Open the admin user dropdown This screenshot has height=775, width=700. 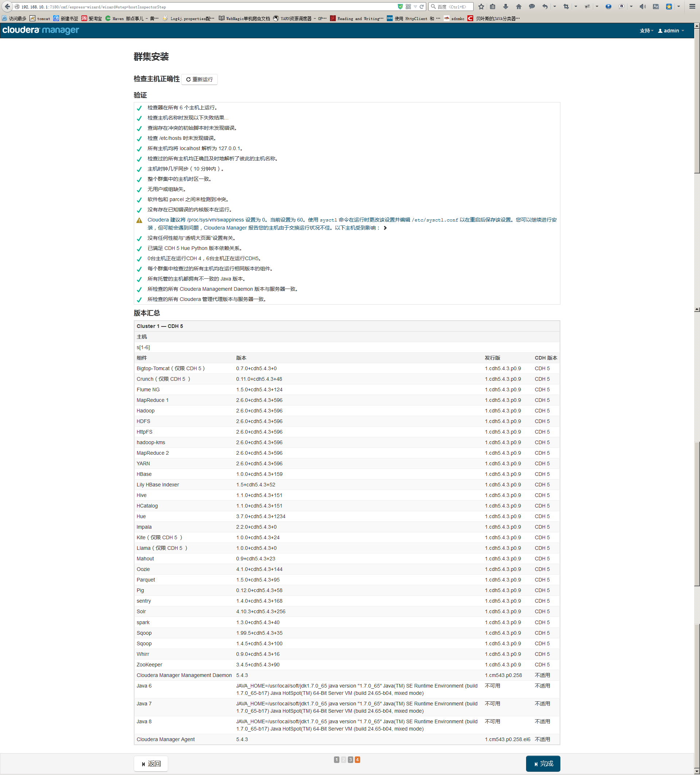(671, 31)
